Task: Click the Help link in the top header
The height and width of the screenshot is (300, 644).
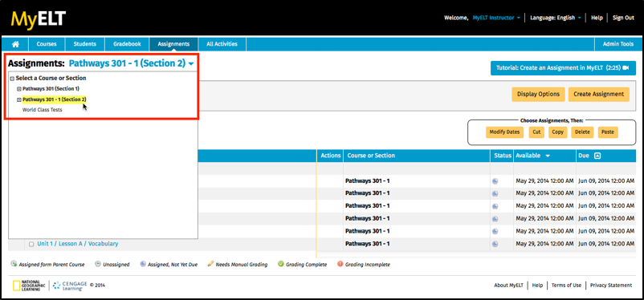Action: [x=597, y=18]
